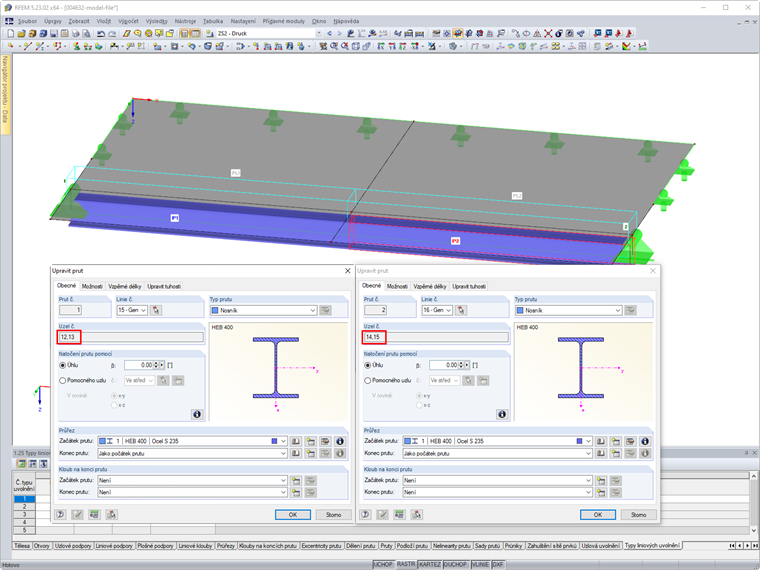Open 15 - Gen line dropdown
The height and width of the screenshot is (570, 760).
click(x=143, y=310)
